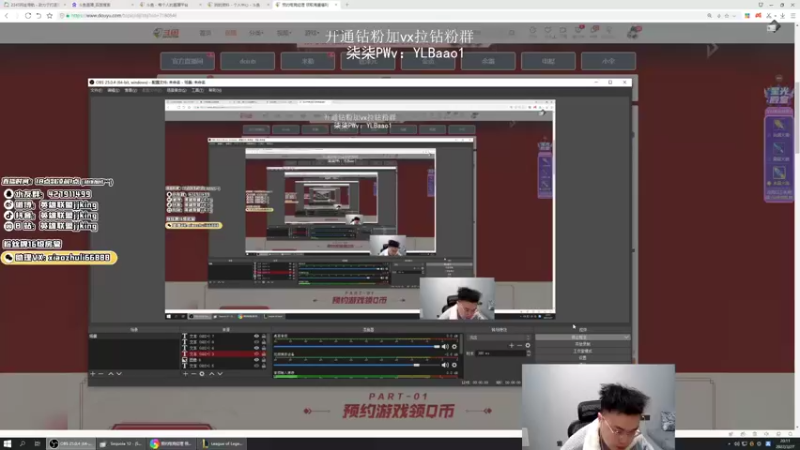
Task: Remove scene transition with minus icon
Action: (x=519, y=345)
